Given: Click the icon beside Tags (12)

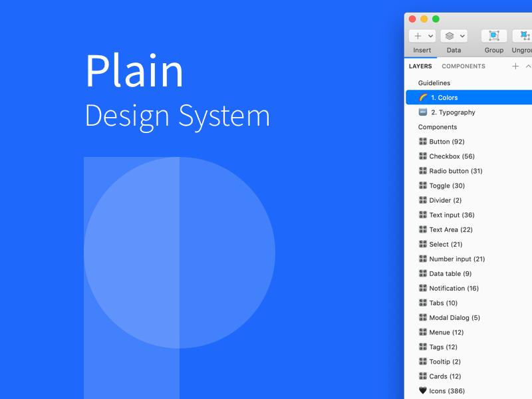Looking at the screenshot, I should click(423, 346).
